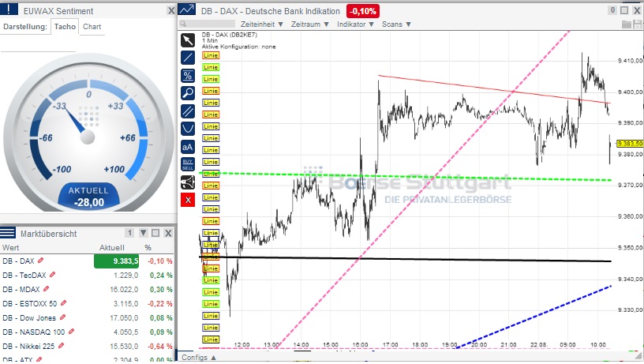Click the pencil icon beside DB - NASDAQ 100
Screen dimensions: 644x364
(x=72, y=332)
